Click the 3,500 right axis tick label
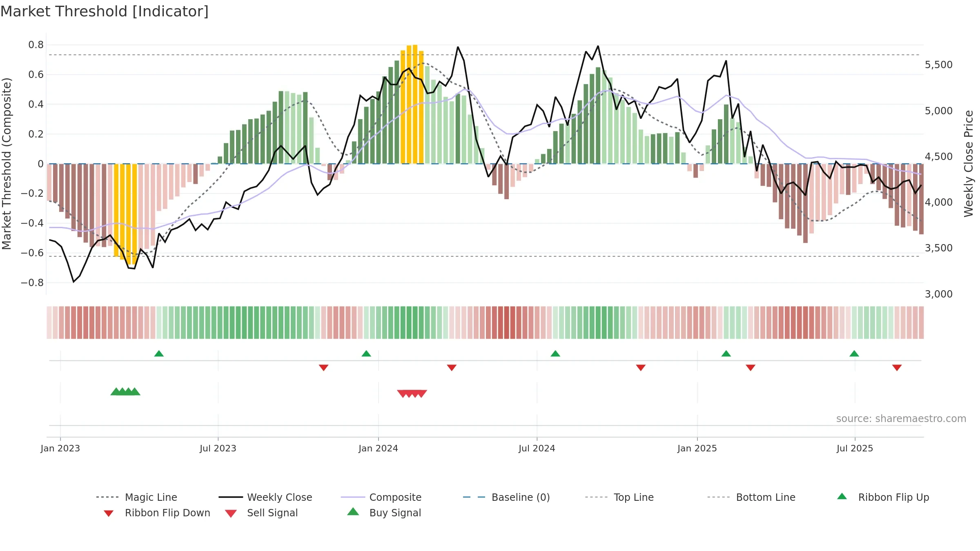This screenshot has height=551, width=980. pyautogui.click(x=939, y=248)
